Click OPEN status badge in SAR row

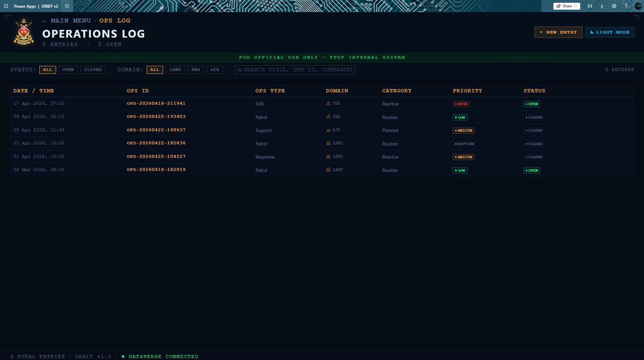pos(532,104)
